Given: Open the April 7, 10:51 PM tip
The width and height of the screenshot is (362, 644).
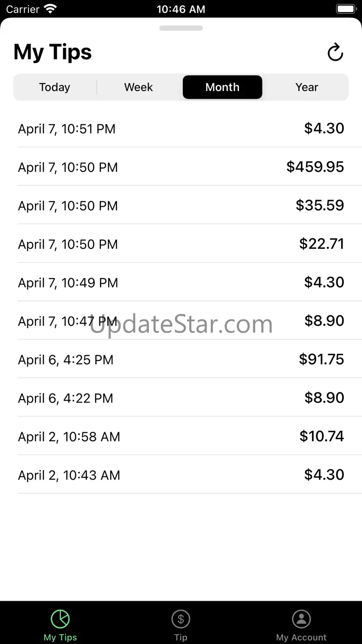Looking at the screenshot, I should (x=181, y=129).
